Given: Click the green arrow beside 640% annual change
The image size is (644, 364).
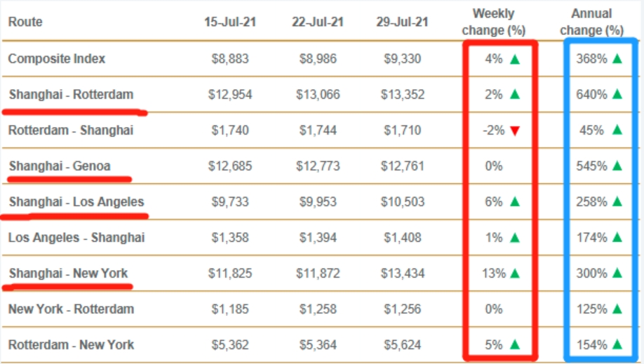Looking at the screenshot, I should click(617, 95).
